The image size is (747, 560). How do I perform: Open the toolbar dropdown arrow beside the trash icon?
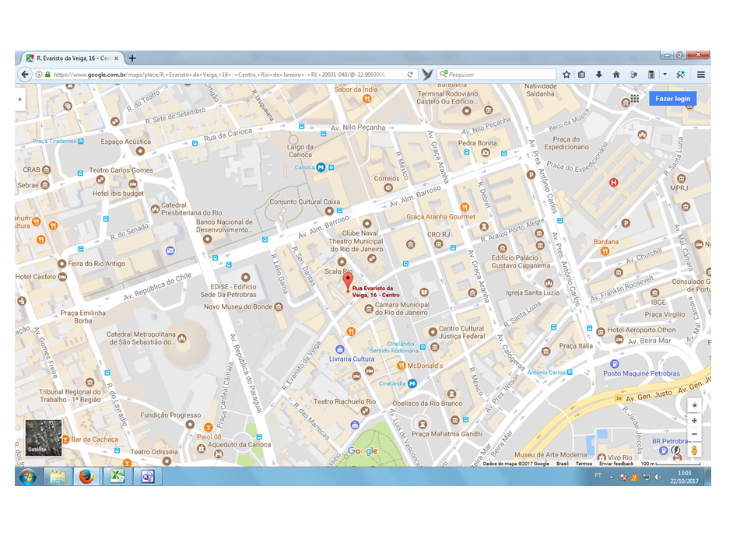pyautogui.click(x=665, y=75)
